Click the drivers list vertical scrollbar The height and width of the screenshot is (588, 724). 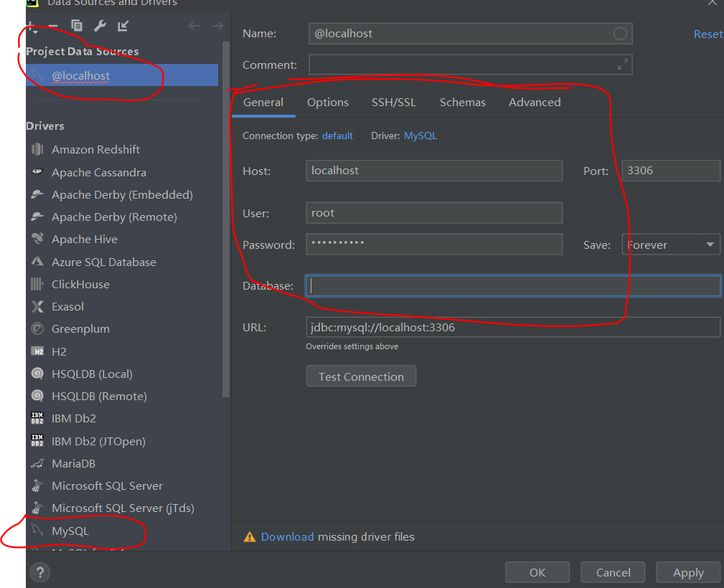(226, 219)
